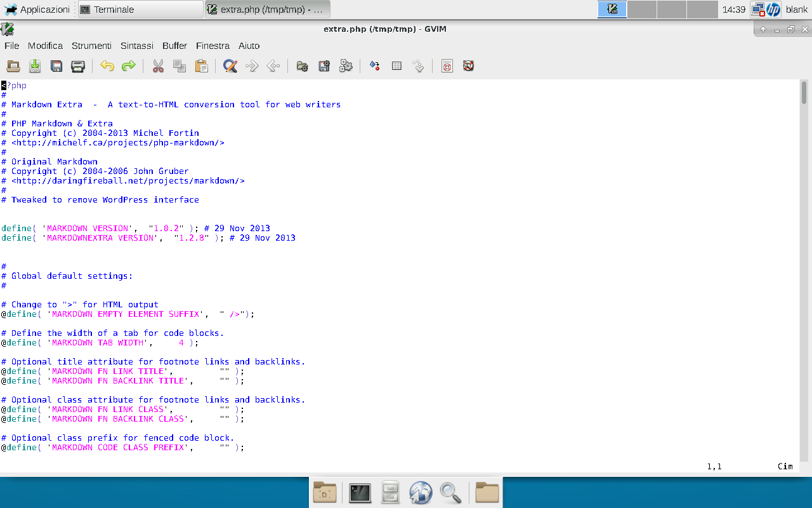Screen dimensions: 812x508
Task: Switch to the fourth workspace in the pager
Action: [x=702, y=10]
